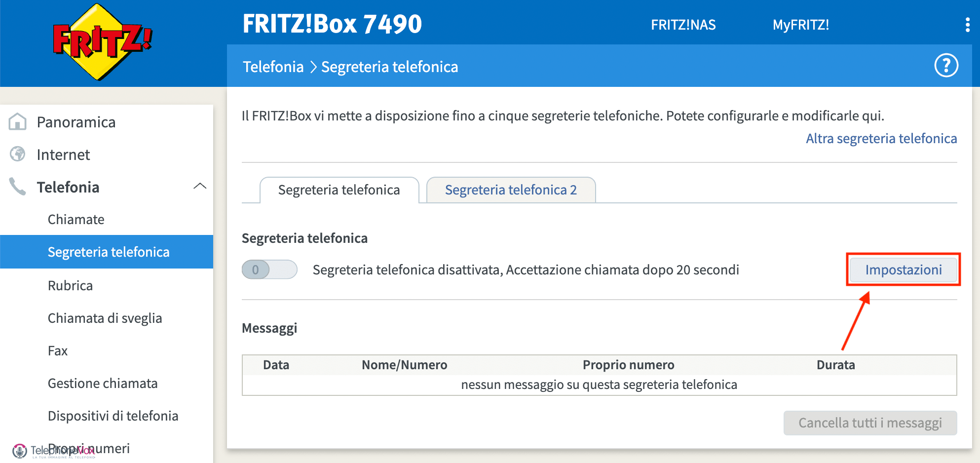Switch to Segreteria telefonica 2 tab
Image resolution: width=980 pixels, height=463 pixels.
pos(511,190)
